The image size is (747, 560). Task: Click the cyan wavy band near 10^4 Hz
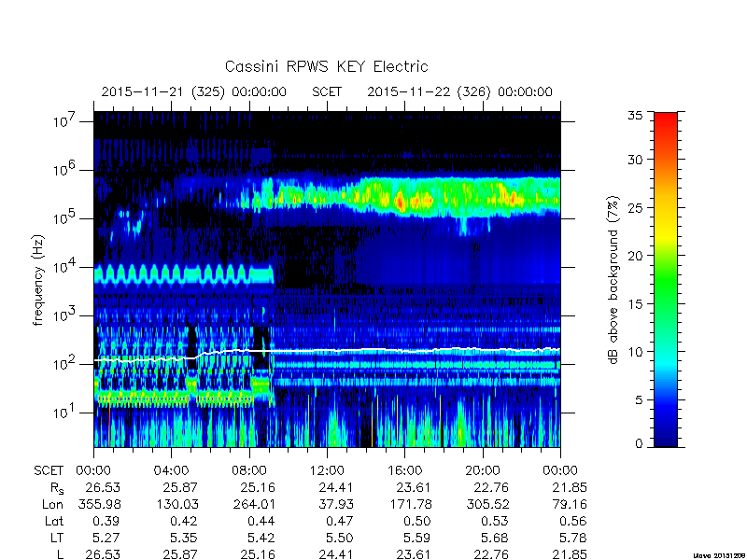coord(183,274)
